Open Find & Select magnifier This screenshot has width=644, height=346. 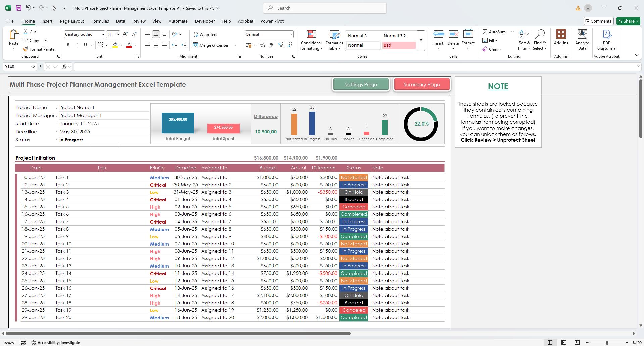540,40
